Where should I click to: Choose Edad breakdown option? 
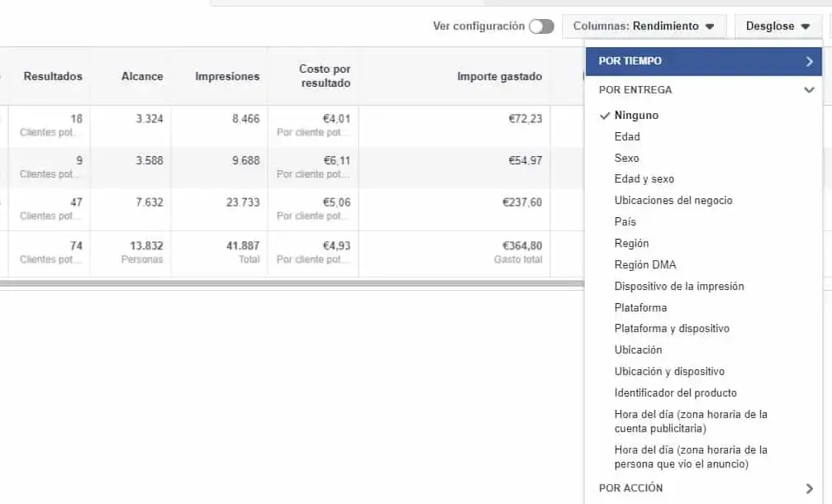(627, 137)
